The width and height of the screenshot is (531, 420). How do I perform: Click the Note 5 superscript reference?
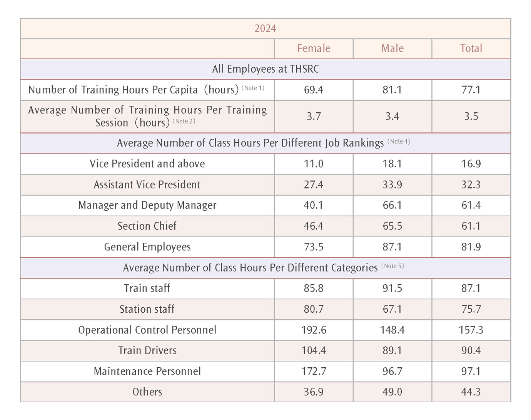[x=392, y=266]
